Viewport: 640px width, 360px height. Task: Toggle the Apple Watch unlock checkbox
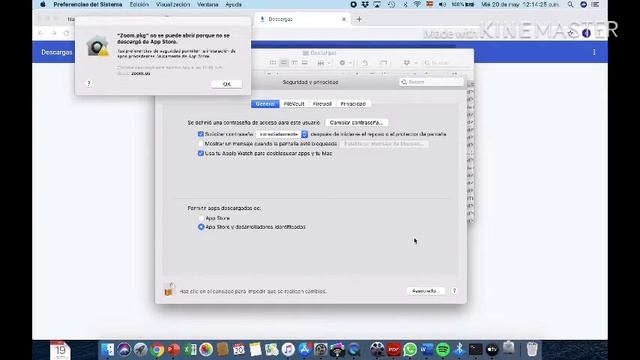tap(200, 153)
